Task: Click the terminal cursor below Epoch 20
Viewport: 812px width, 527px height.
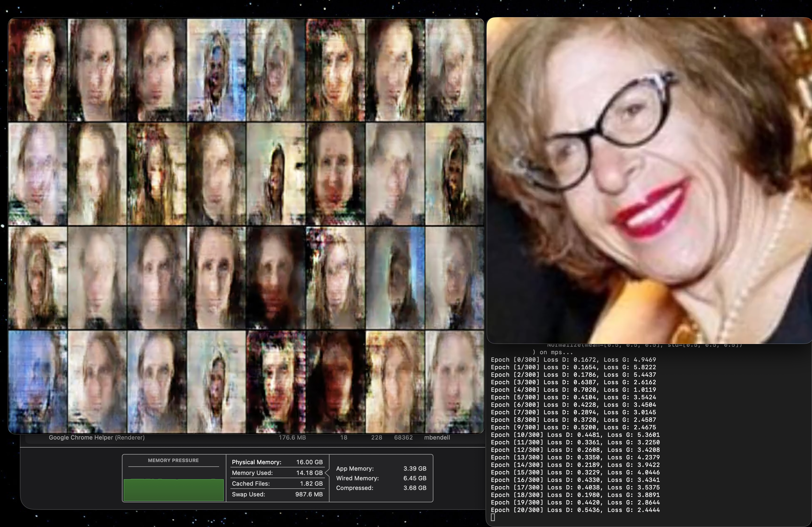Action: tap(493, 517)
